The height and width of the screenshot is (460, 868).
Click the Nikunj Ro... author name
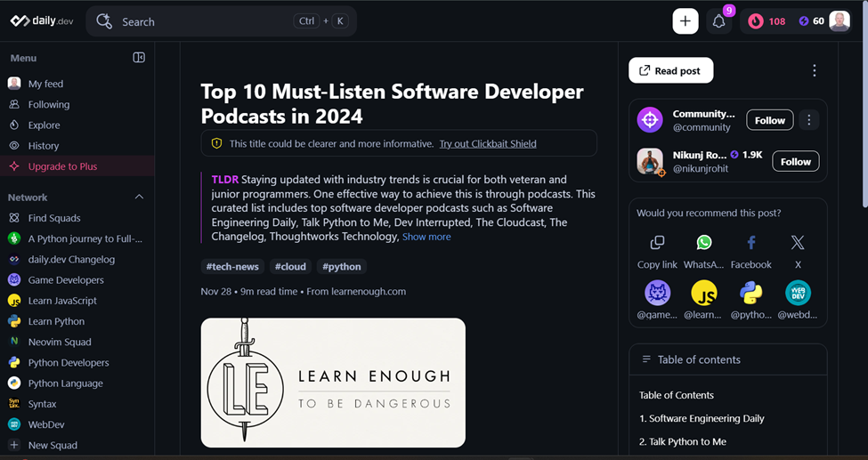click(700, 155)
